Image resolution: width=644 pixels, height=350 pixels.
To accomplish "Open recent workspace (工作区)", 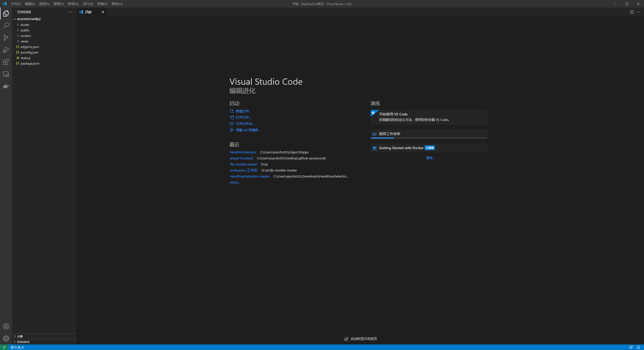I will point(244,170).
